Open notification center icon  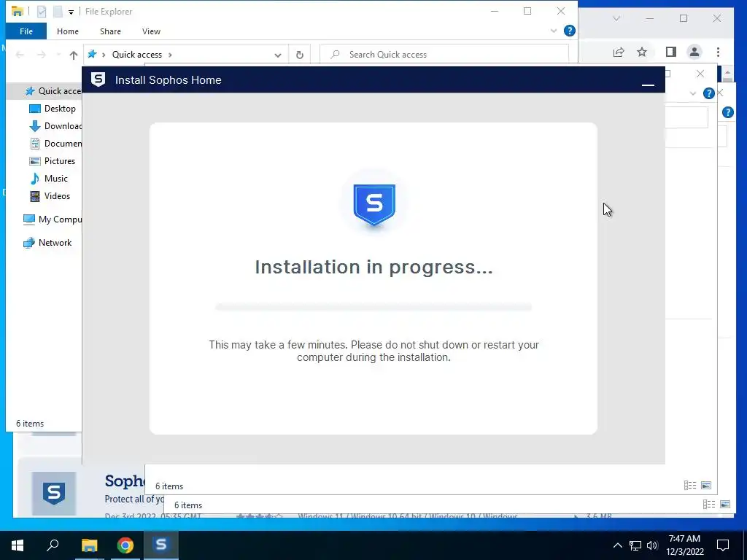click(723, 545)
